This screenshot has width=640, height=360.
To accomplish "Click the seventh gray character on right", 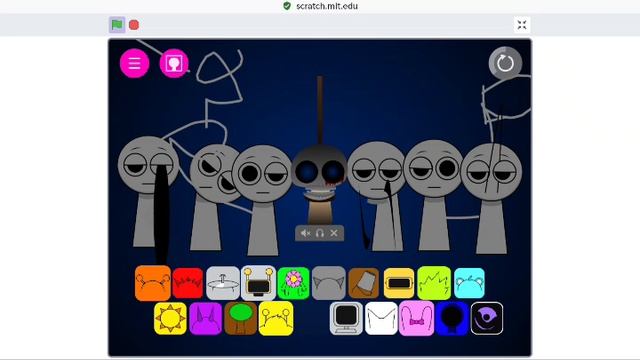I will [491, 199].
